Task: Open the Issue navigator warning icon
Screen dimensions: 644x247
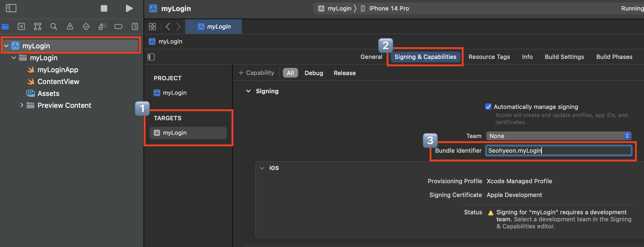Action: pos(70,26)
